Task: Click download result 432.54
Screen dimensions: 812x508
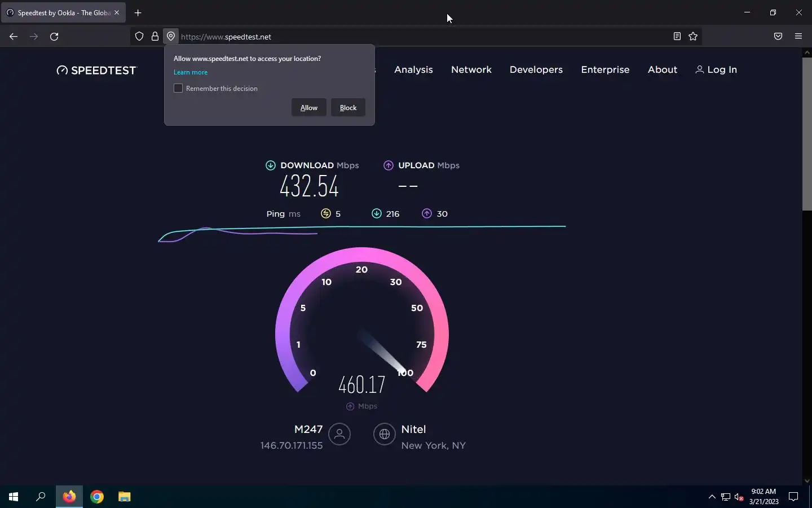Action: coord(309,186)
